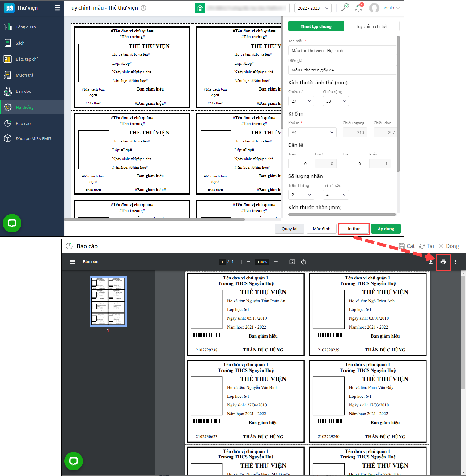Open the Báo cáo pie chart sidebar icon
The image size is (466, 476).
[8, 123]
